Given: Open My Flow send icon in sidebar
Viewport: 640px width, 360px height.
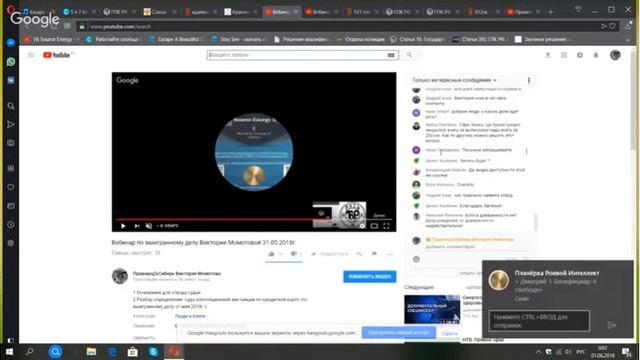Looking at the screenshot, I should point(11,124).
